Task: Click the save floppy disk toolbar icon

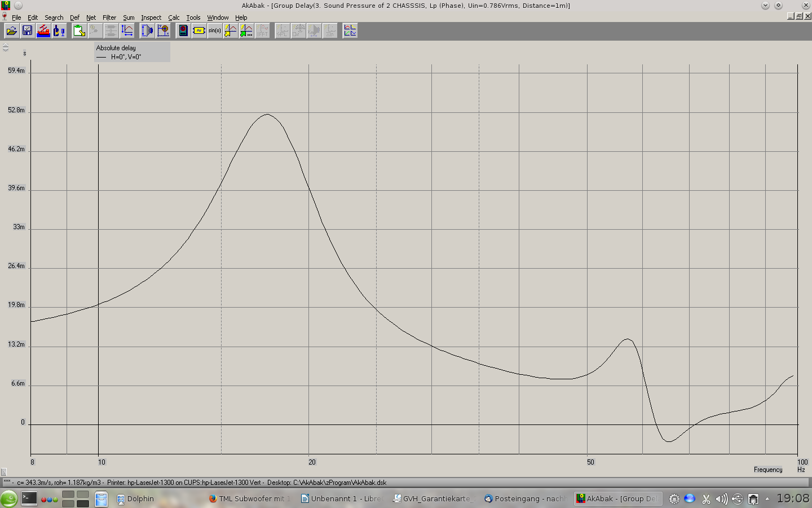Action: (27, 30)
